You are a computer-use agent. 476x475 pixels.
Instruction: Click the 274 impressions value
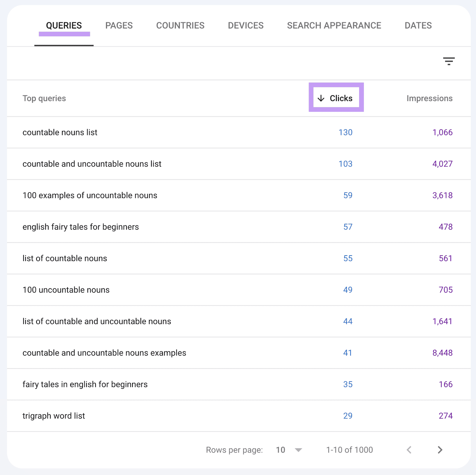click(446, 416)
